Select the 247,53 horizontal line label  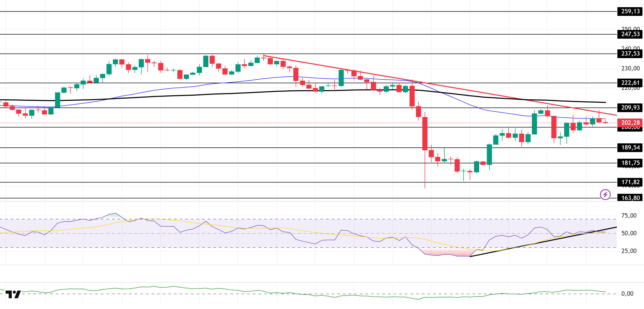tap(630, 34)
